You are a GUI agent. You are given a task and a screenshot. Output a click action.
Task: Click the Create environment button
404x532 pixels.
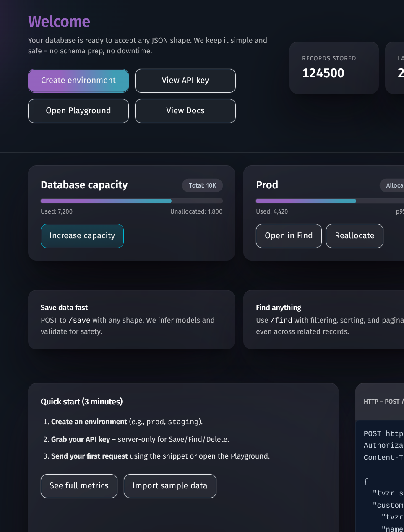coord(78,81)
